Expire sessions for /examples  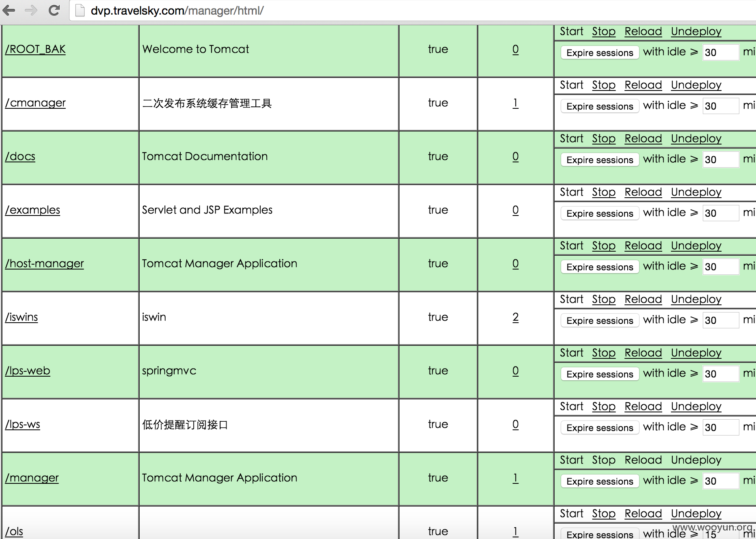[x=600, y=213]
